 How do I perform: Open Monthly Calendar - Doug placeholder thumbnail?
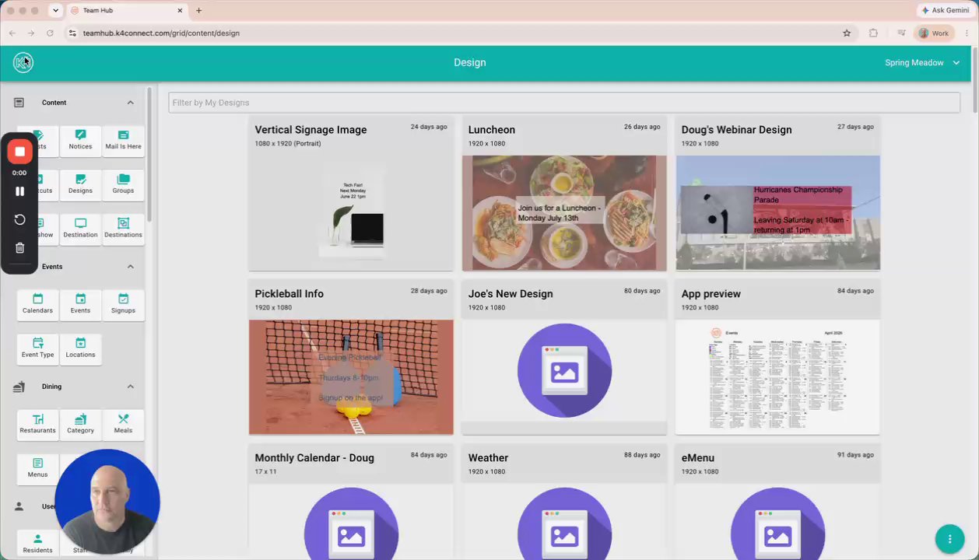click(351, 521)
